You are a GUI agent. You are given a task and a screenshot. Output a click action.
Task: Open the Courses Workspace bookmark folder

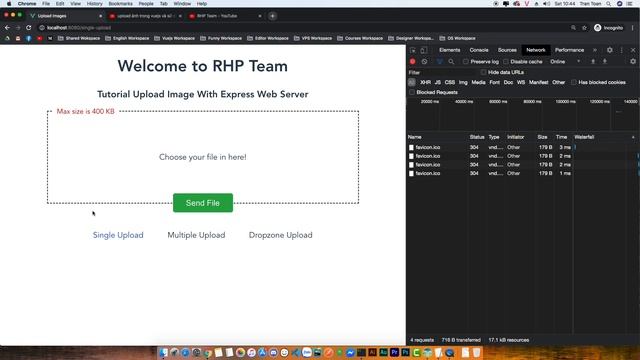tap(360, 38)
